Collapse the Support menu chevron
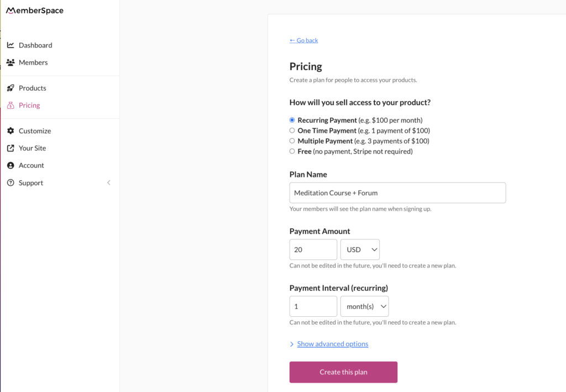This screenshot has height=392, width=566. [108, 182]
